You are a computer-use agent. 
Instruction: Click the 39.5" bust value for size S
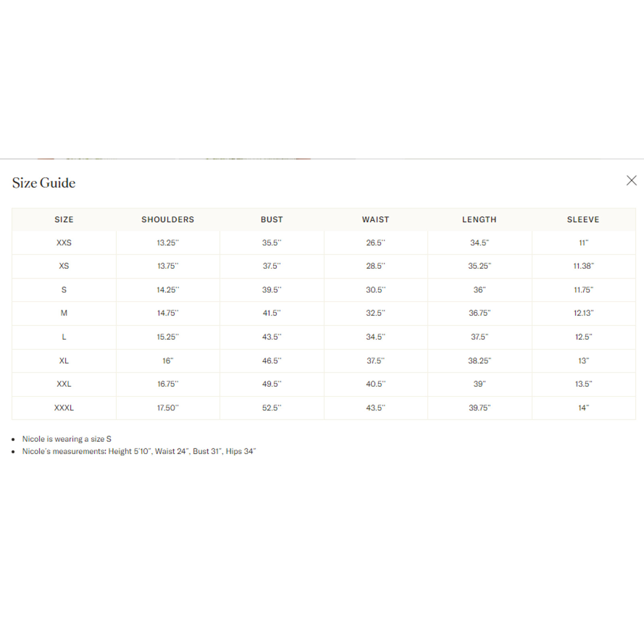click(x=272, y=290)
